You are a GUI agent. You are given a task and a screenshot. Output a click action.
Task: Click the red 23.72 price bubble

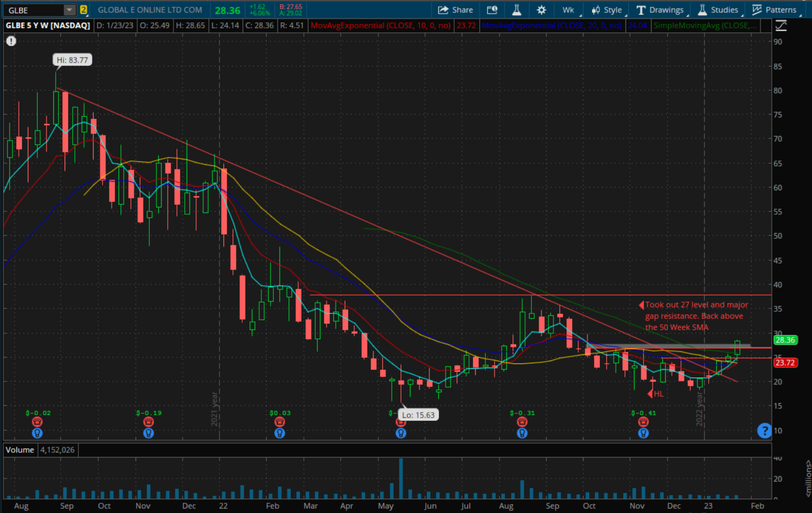click(785, 363)
